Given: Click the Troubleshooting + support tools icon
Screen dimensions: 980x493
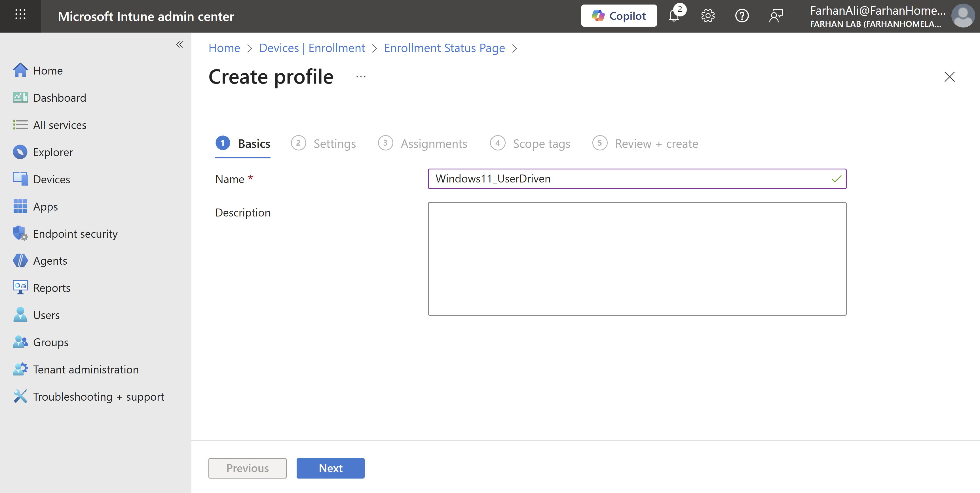Looking at the screenshot, I should (20, 396).
